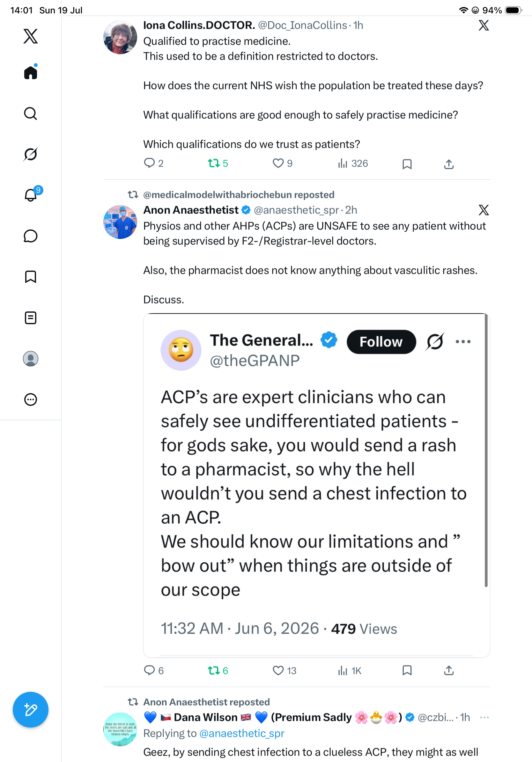Bookmark Anon Anaesthetist's tweet

[407, 671]
